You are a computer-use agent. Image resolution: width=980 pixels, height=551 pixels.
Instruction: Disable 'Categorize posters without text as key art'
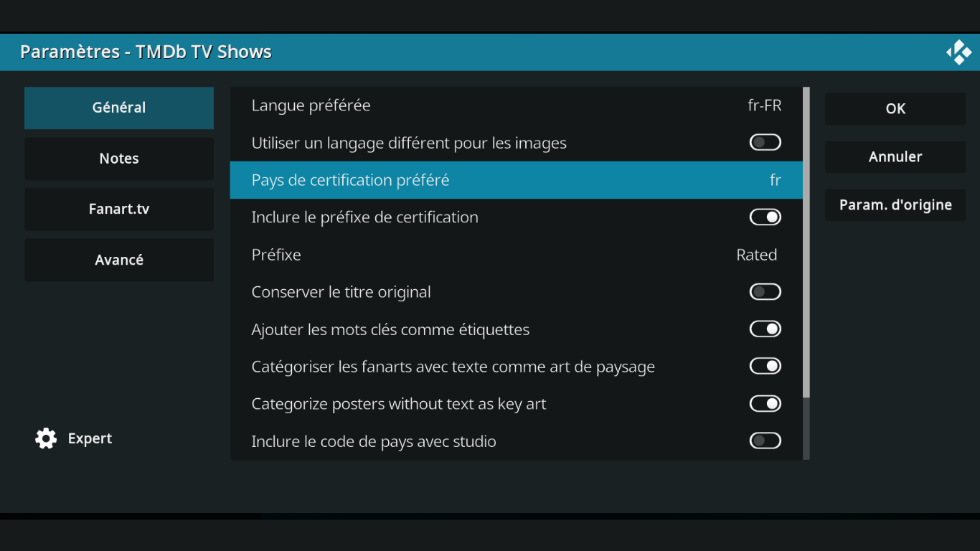click(765, 404)
